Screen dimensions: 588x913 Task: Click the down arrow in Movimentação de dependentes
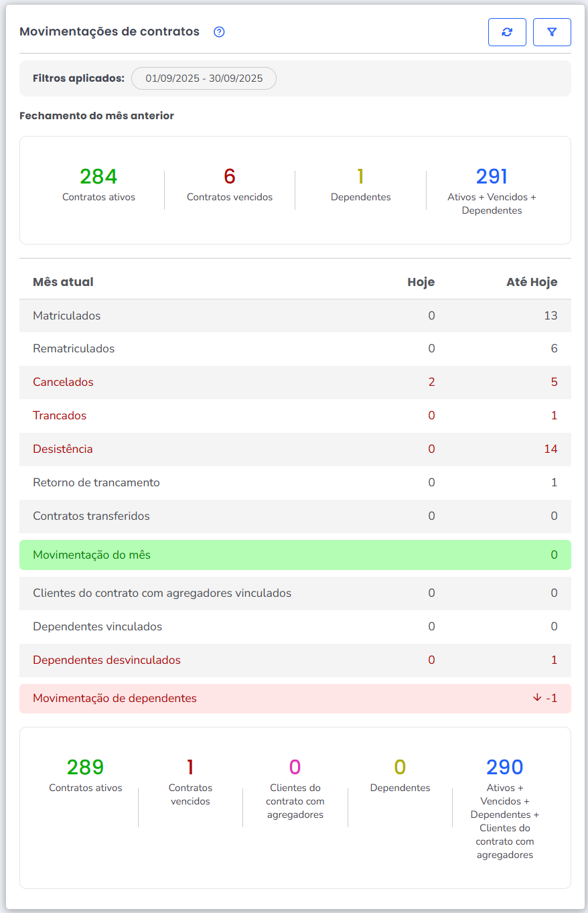[x=536, y=697]
